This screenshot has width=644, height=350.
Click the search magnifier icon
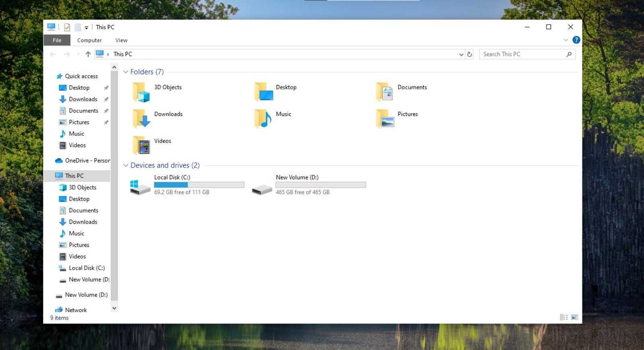(x=569, y=54)
